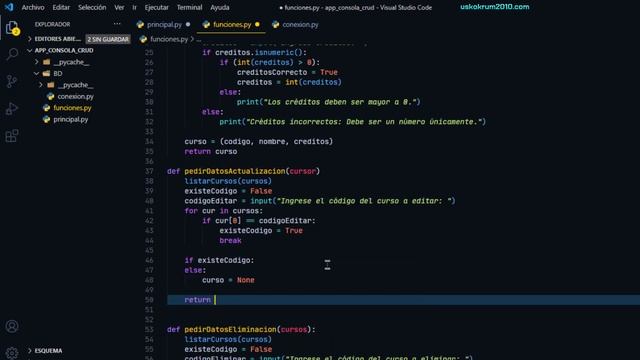Expand the Esquema section
This screenshot has height=360, width=640.
coord(29,351)
